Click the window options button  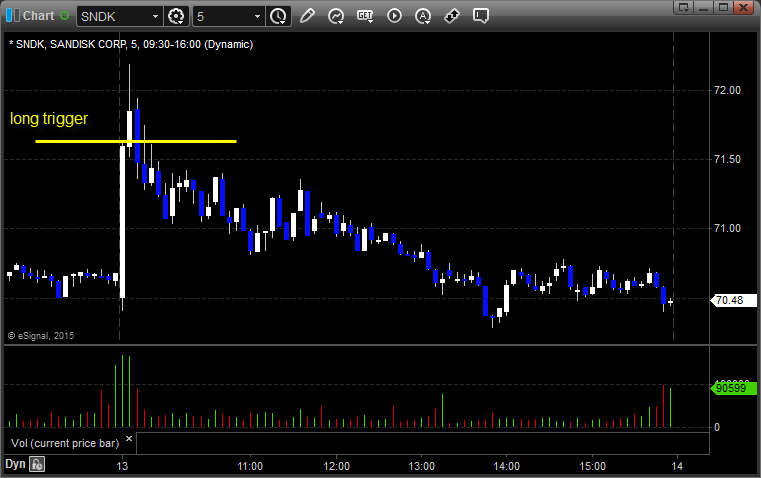point(684,7)
